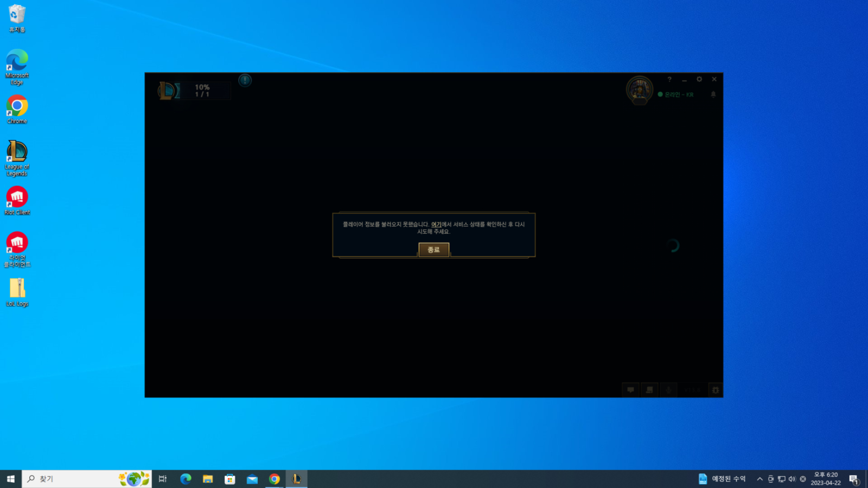Open the missions icon next to chat
The height and width of the screenshot is (488, 868).
click(649, 390)
